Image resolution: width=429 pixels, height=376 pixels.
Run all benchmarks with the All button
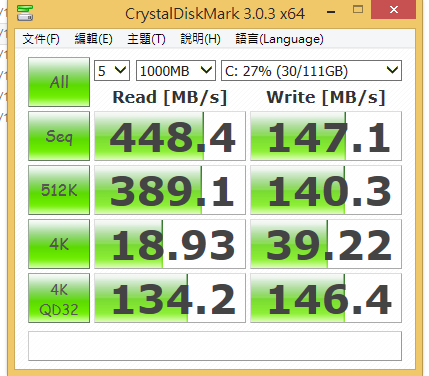(59, 82)
